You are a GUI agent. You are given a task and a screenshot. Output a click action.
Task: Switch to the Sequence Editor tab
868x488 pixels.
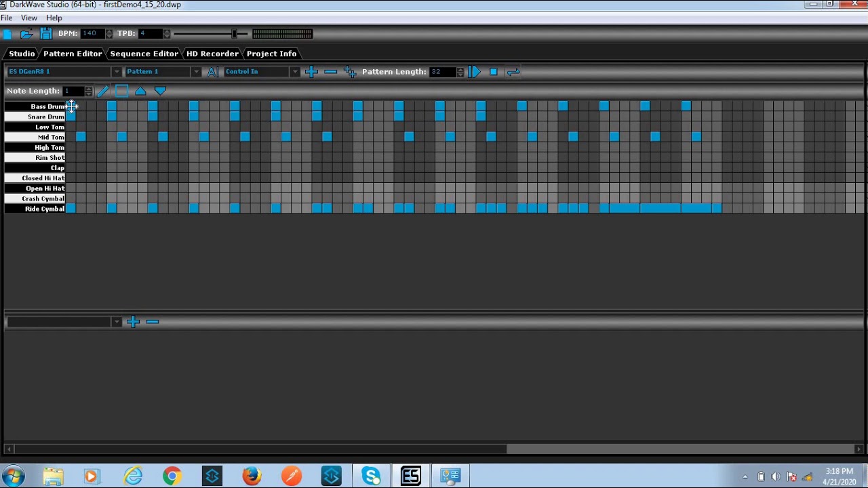143,54
